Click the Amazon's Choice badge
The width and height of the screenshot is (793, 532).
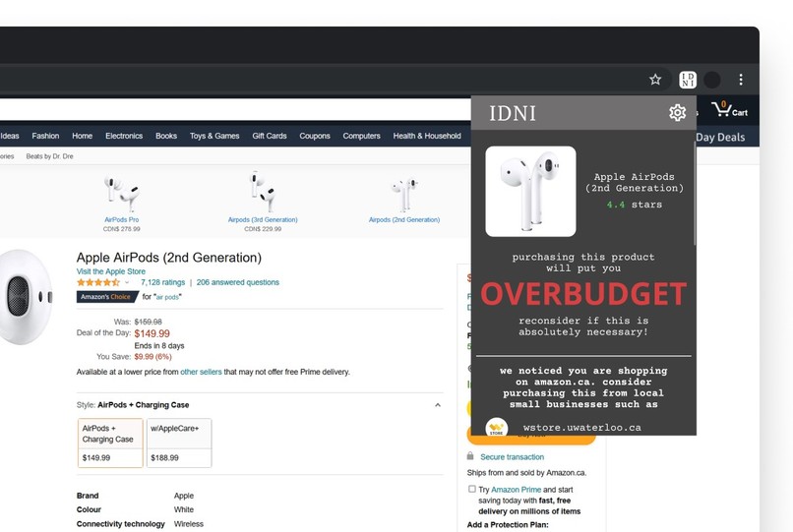point(106,297)
